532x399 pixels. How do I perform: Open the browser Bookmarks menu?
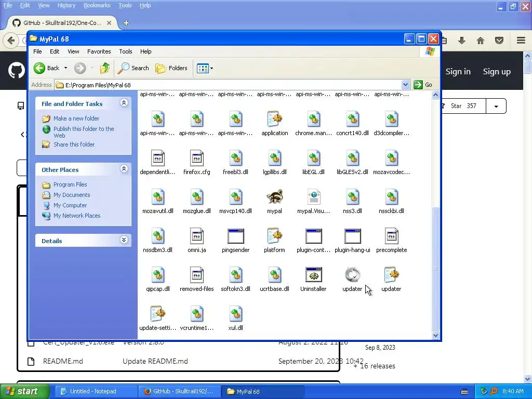tap(97, 5)
